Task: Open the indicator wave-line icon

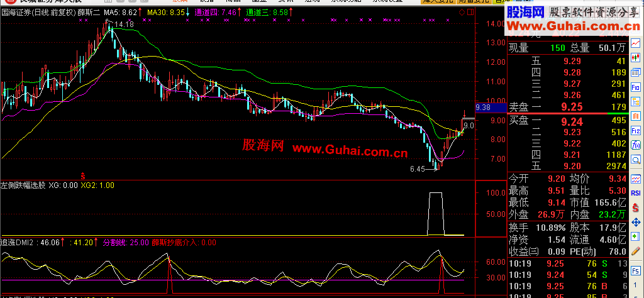Action: 636,179
